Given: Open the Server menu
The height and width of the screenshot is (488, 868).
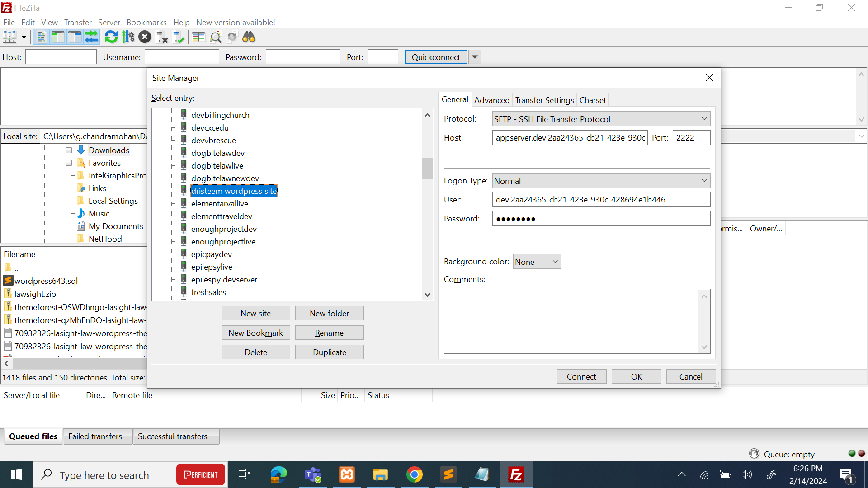Looking at the screenshot, I should pos(109,22).
